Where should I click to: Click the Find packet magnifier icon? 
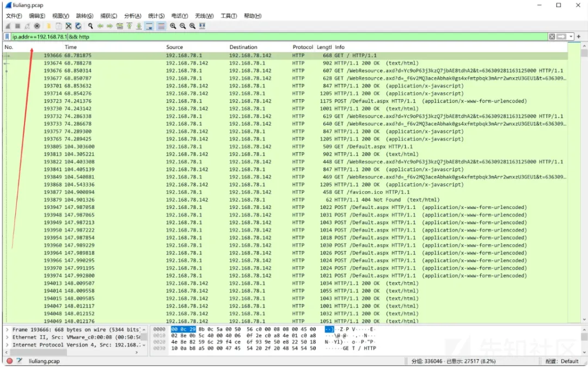(x=90, y=26)
